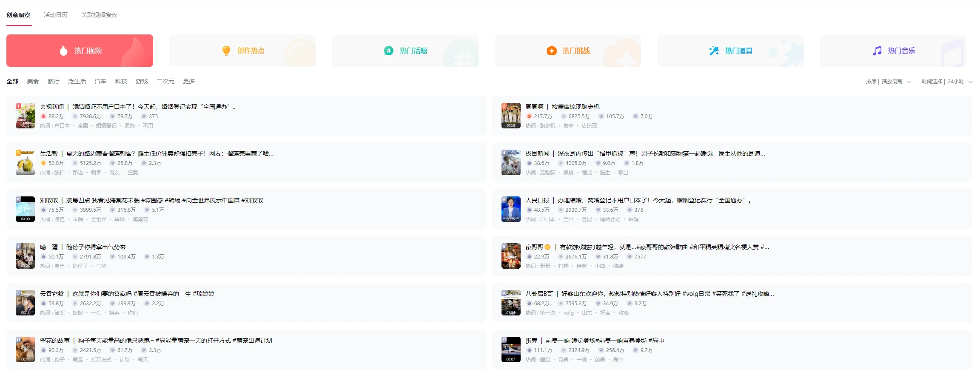Click heat icon beside 90.3万
This screenshot has height=372, width=980.
(x=43, y=350)
